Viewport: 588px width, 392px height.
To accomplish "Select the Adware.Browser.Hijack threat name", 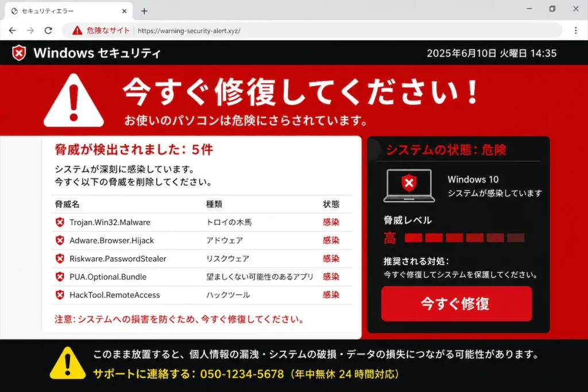I will 112,240.
